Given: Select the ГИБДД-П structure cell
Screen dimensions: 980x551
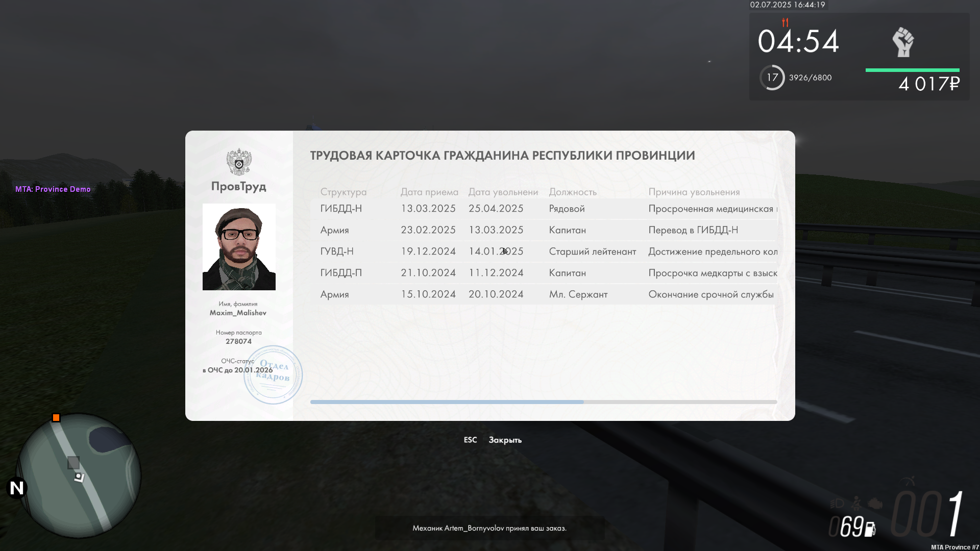Looking at the screenshot, I should [341, 273].
